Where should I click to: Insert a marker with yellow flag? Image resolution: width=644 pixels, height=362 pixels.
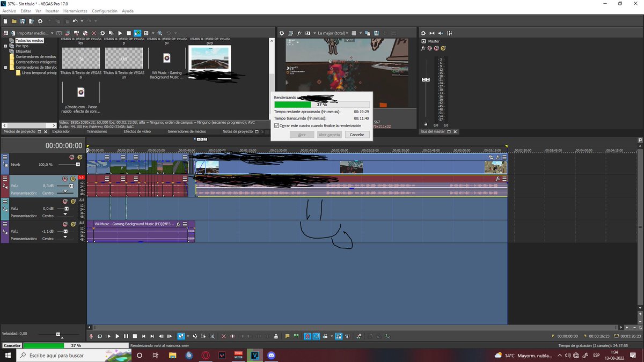click(x=288, y=336)
